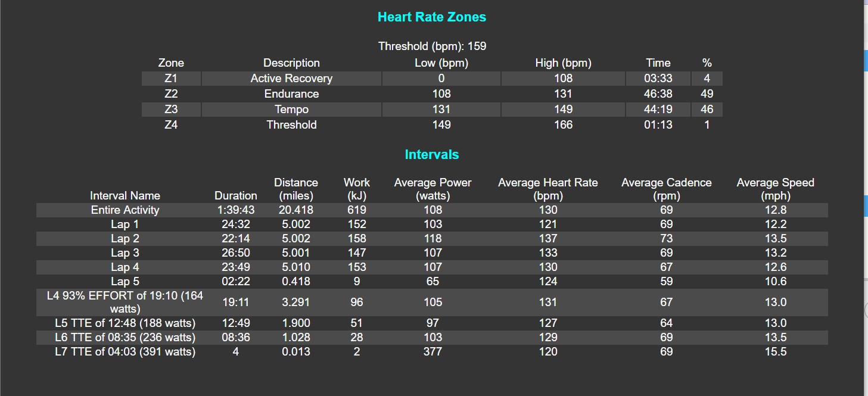
Task: Select the Lap 1 interval
Action: (432, 224)
